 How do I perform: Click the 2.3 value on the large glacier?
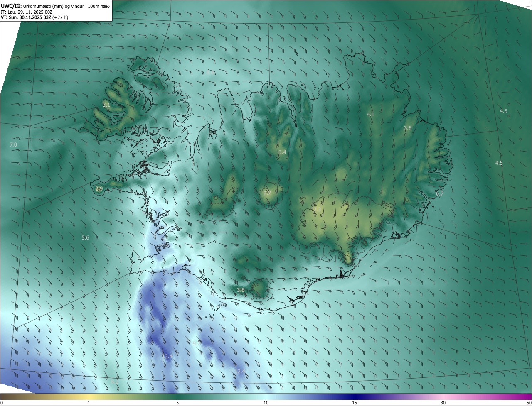pos(317,210)
